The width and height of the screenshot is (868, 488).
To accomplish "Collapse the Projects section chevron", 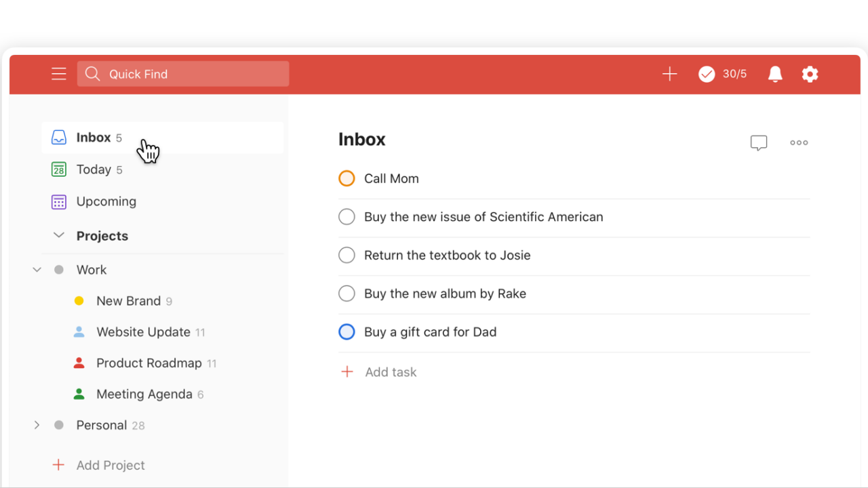I will pos(59,235).
